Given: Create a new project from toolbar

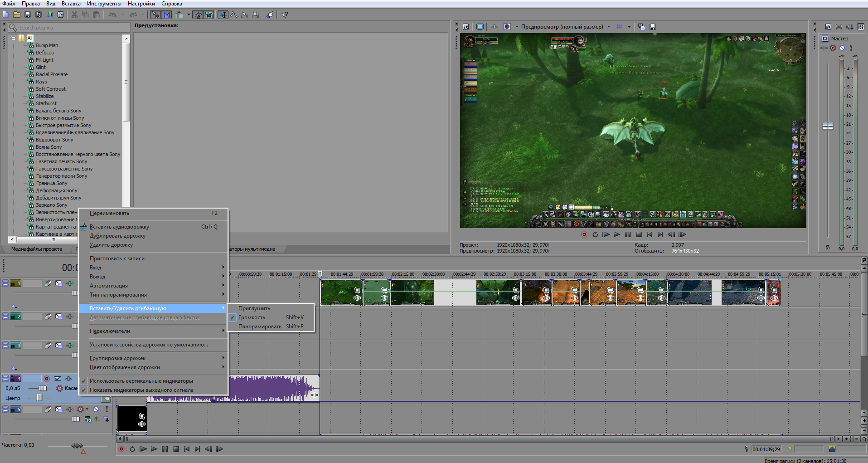Looking at the screenshot, I should tap(6, 15).
